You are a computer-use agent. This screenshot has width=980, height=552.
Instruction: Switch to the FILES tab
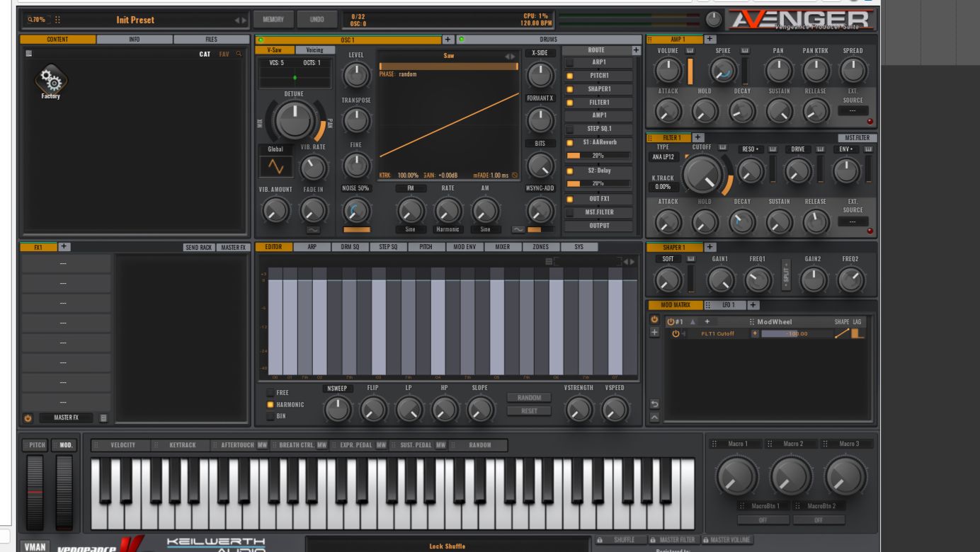(211, 40)
